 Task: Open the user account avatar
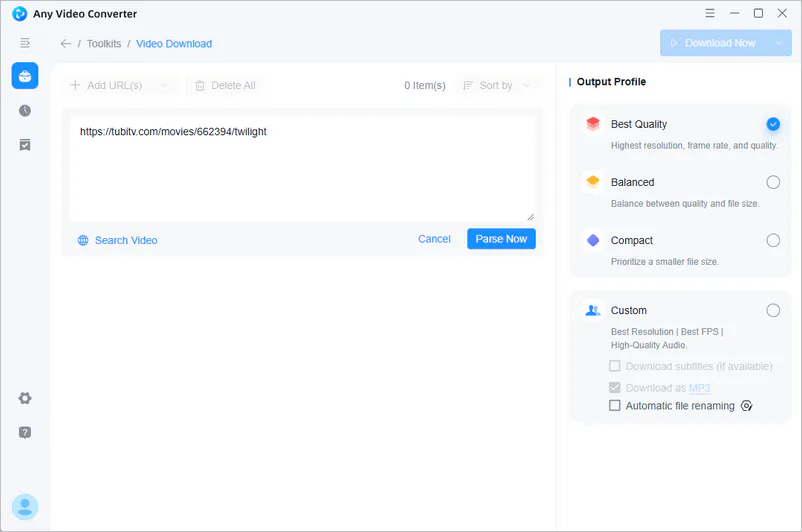25,507
